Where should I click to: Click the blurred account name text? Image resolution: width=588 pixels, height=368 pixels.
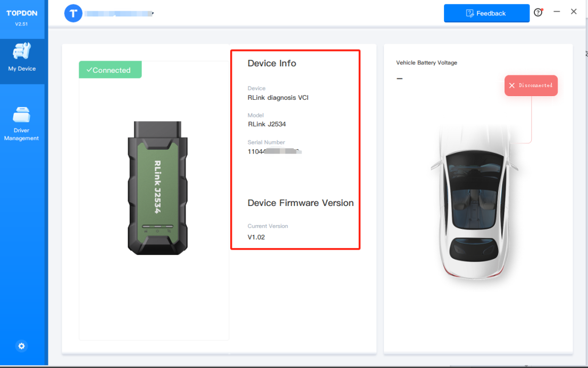[x=119, y=13]
